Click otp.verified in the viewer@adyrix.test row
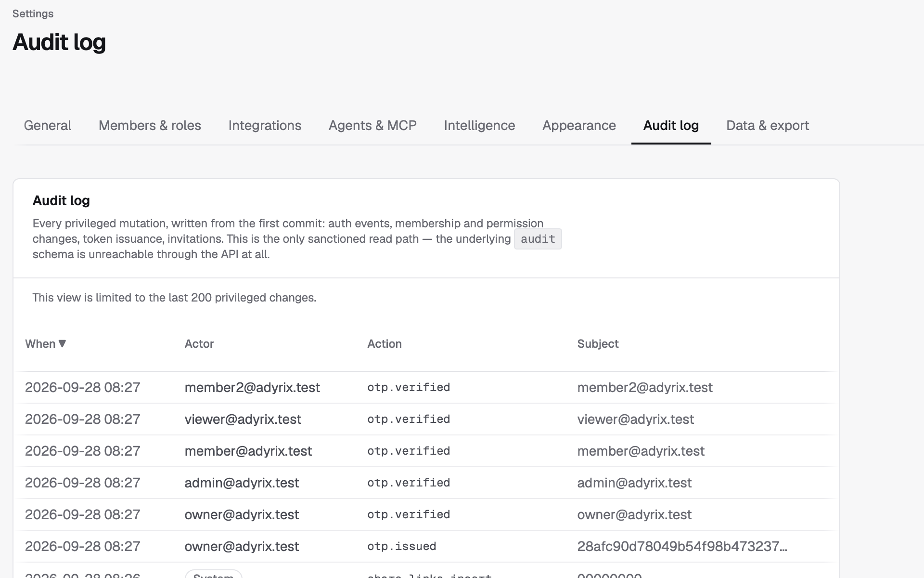The height and width of the screenshot is (578, 924). tap(409, 419)
